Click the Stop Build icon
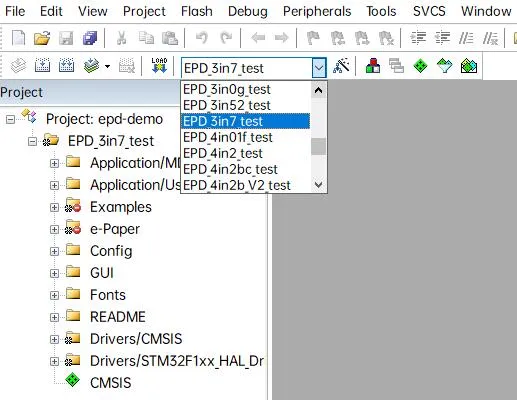 tap(127, 65)
